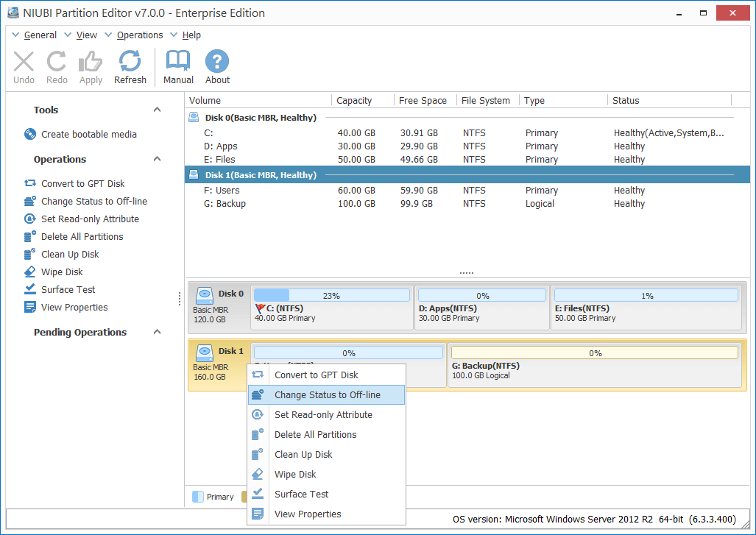756x535 pixels.
Task: Open the Help menu
Action: [191, 35]
